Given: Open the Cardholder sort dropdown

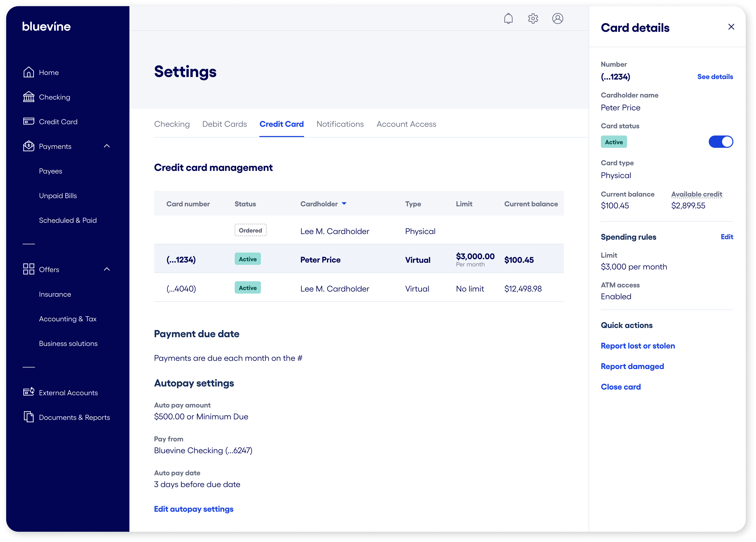Looking at the screenshot, I should [x=345, y=204].
